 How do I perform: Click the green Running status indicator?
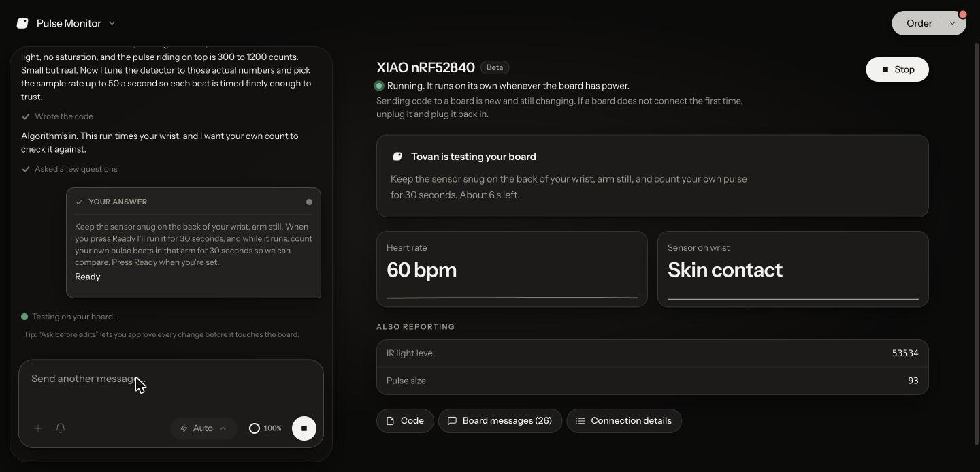coord(379,86)
